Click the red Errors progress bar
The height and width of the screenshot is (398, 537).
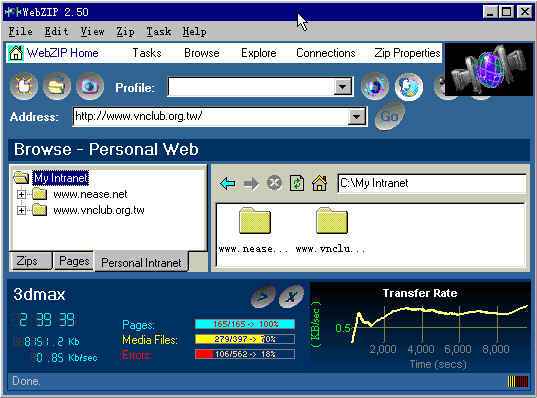(245, 354)
